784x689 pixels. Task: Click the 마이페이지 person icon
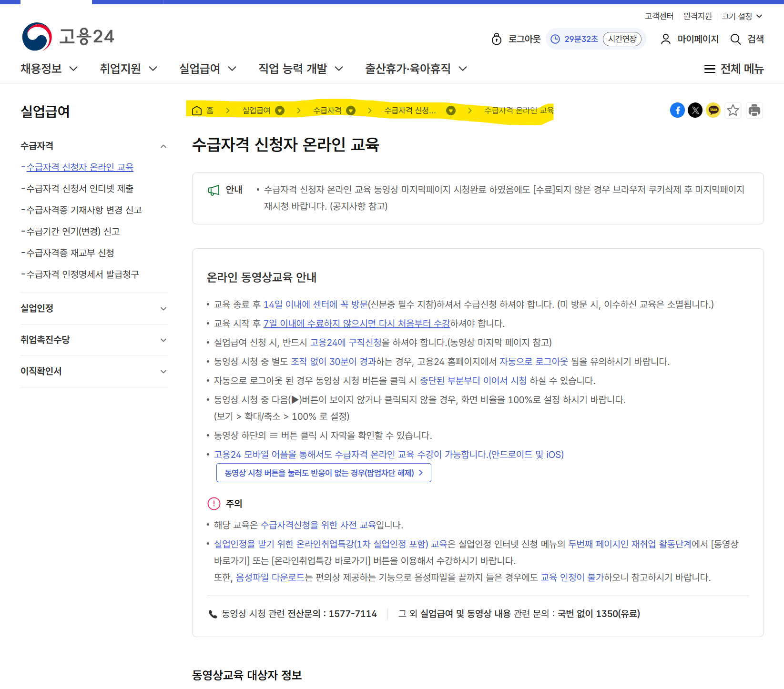665,39
